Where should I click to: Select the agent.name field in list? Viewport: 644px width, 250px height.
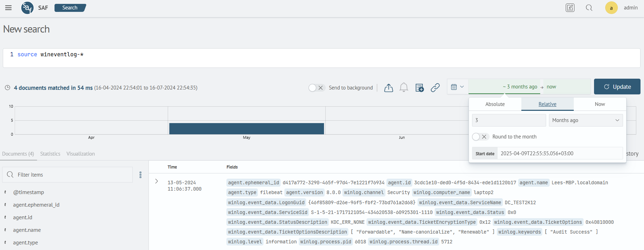point(27,230)
